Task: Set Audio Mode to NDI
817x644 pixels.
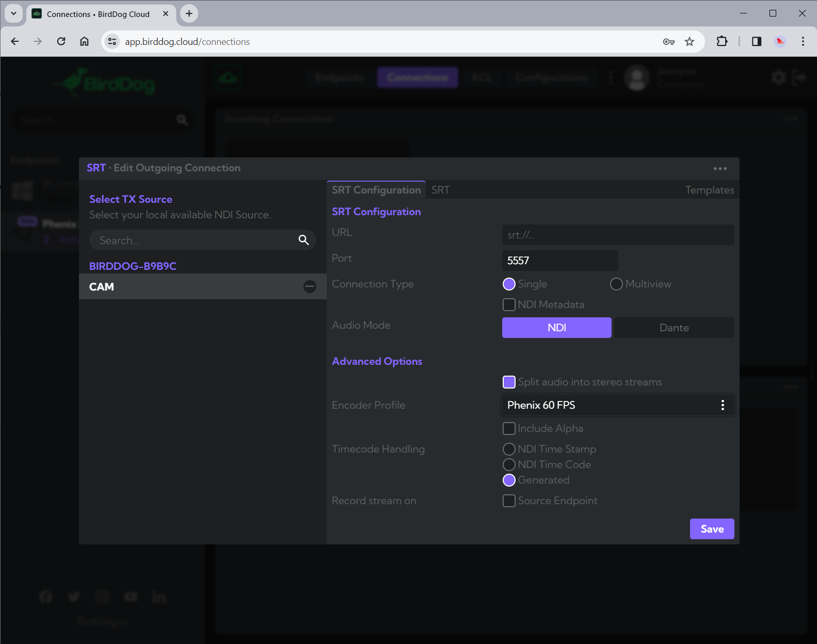Action: pyautogui.click(x=557, y=328)
